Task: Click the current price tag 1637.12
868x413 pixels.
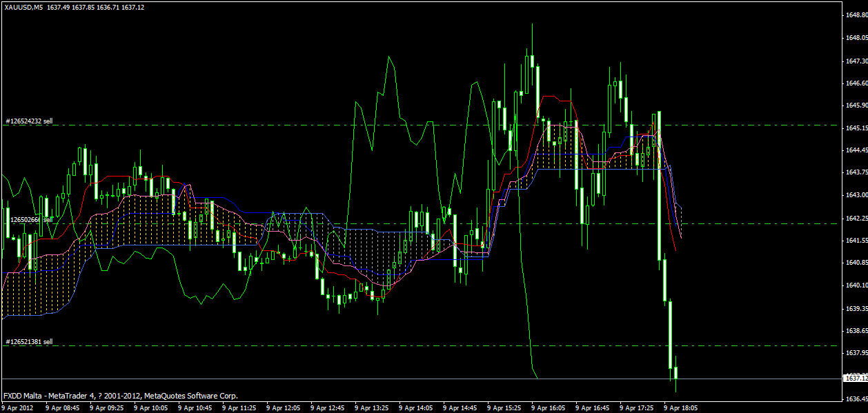Action: 856,379
